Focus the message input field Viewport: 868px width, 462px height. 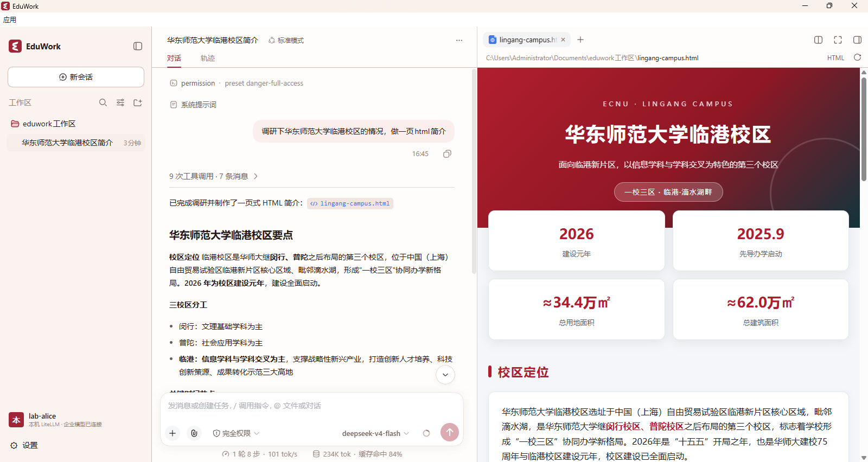[312, 406]
